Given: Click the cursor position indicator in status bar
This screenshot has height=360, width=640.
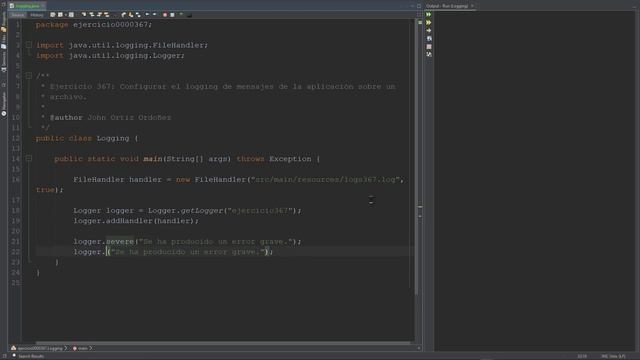Looking at the screenshot, I should point(582,356).
